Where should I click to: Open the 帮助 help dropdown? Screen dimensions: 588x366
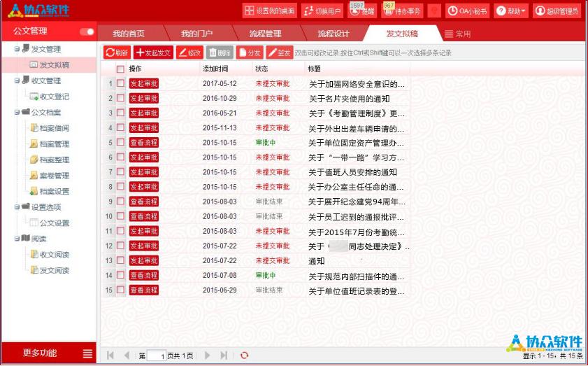[511, 11]
